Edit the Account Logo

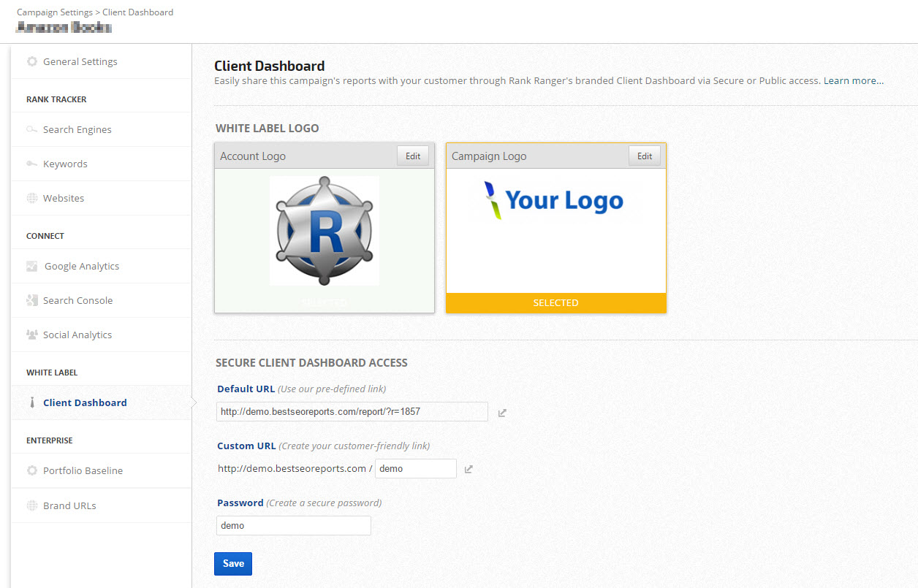413,156
